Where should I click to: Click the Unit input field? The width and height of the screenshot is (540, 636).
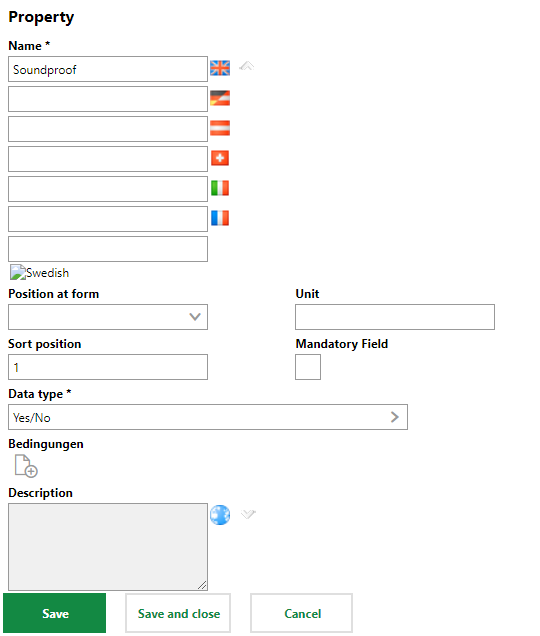click(395, 317)
